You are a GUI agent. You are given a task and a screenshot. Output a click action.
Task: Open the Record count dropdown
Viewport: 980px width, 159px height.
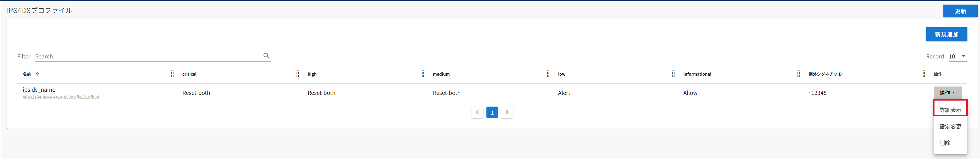[x=958, y=56]
